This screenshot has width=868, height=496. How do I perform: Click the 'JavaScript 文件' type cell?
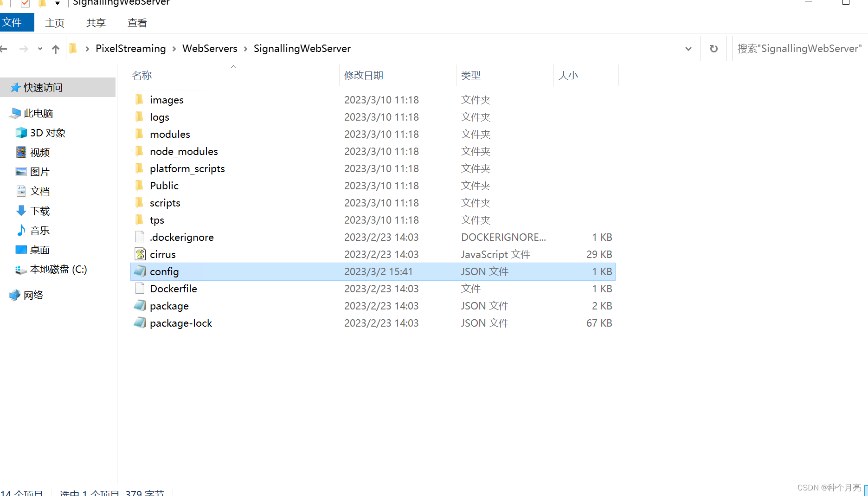point(495,254)
